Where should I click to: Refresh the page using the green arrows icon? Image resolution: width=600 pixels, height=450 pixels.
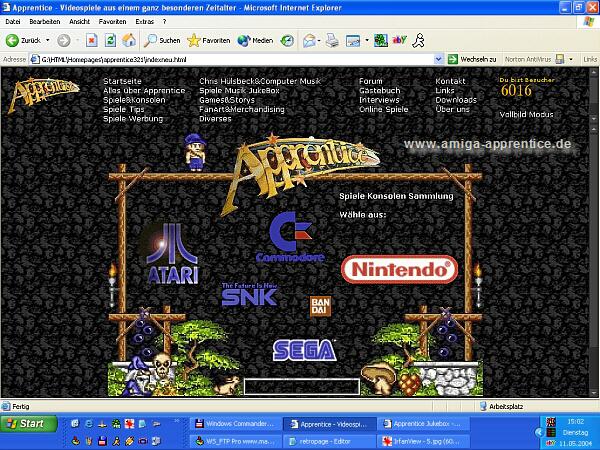click(x=110, y=40)
